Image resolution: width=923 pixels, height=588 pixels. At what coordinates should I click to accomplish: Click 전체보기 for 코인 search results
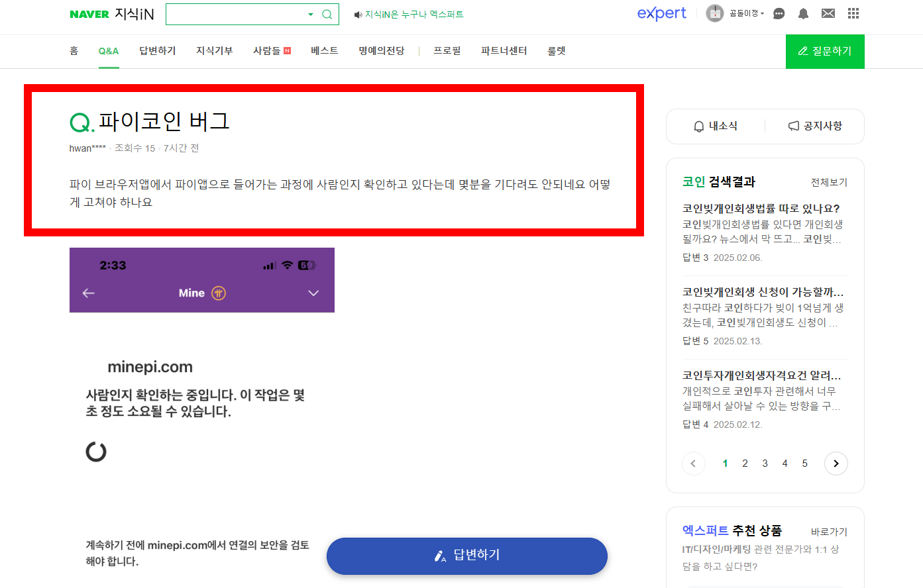coord(829,182)
